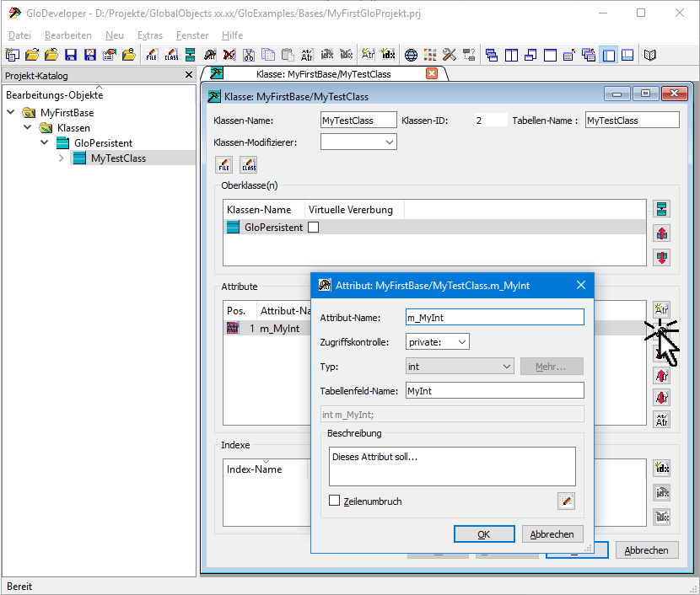Click the globe icon in toolbar
The image size is (700, 595).
coord(411,55)
